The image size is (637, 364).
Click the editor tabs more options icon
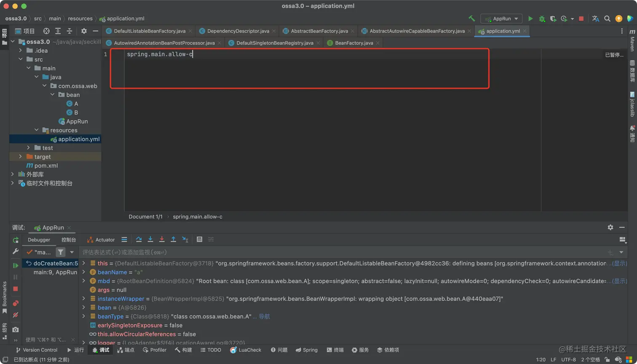click(622, 31)
